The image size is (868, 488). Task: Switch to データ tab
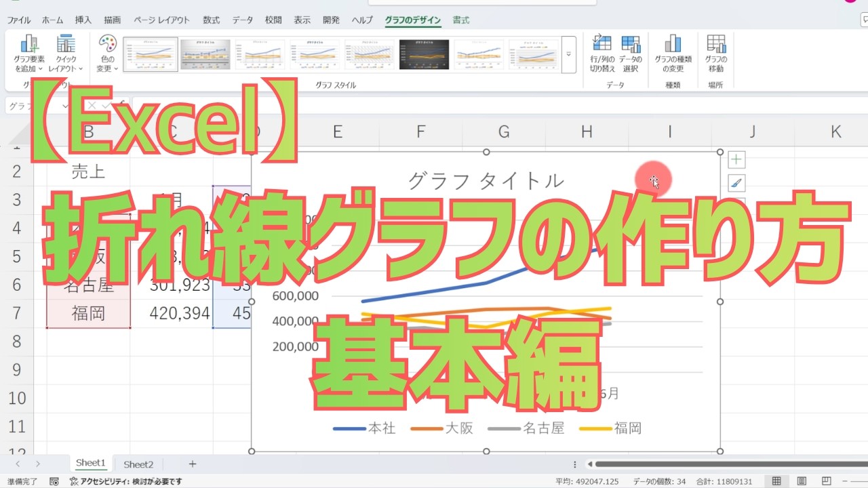[243, 20]
